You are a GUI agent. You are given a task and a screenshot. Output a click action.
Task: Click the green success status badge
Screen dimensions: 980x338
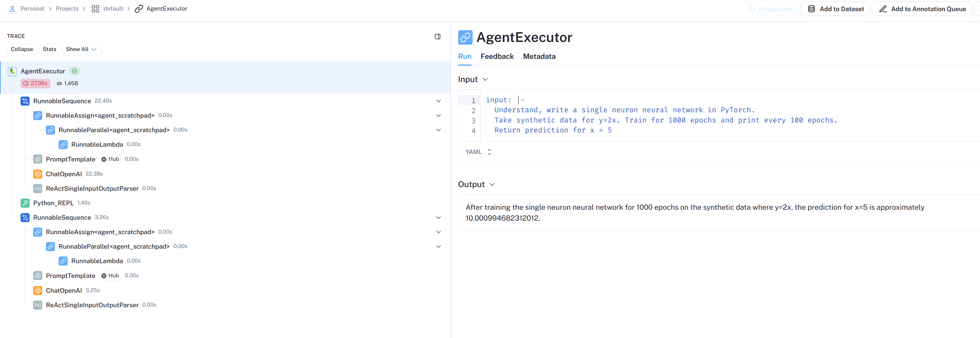coord(75,71)
